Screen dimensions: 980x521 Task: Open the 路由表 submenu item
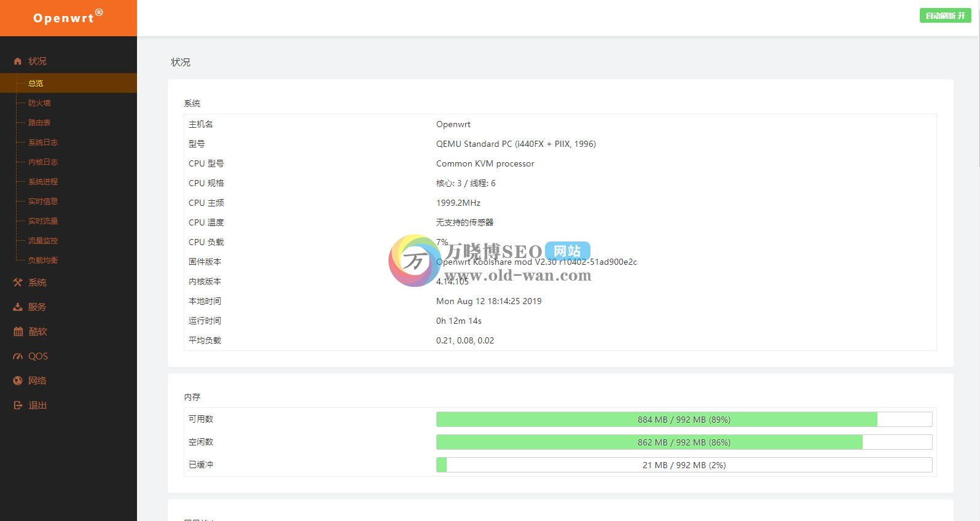[x=39, y=122]
